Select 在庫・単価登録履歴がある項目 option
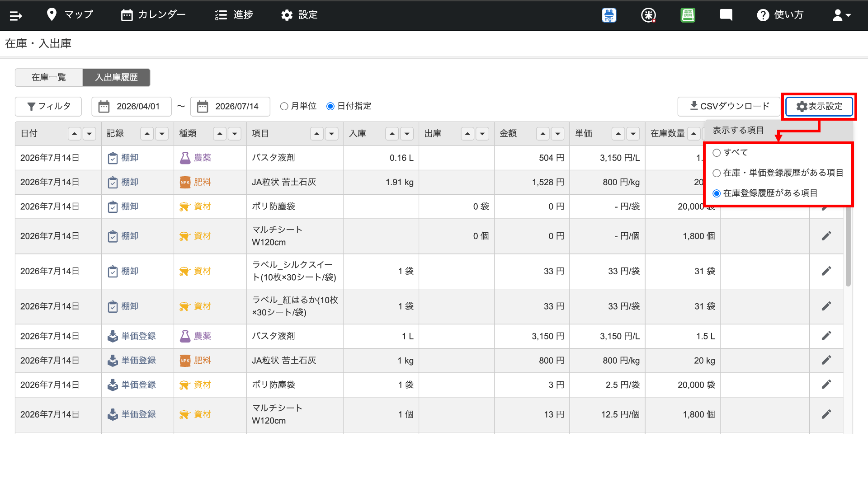Image resolution: width=868 pixels, height=488 pixels. [717, 173]
